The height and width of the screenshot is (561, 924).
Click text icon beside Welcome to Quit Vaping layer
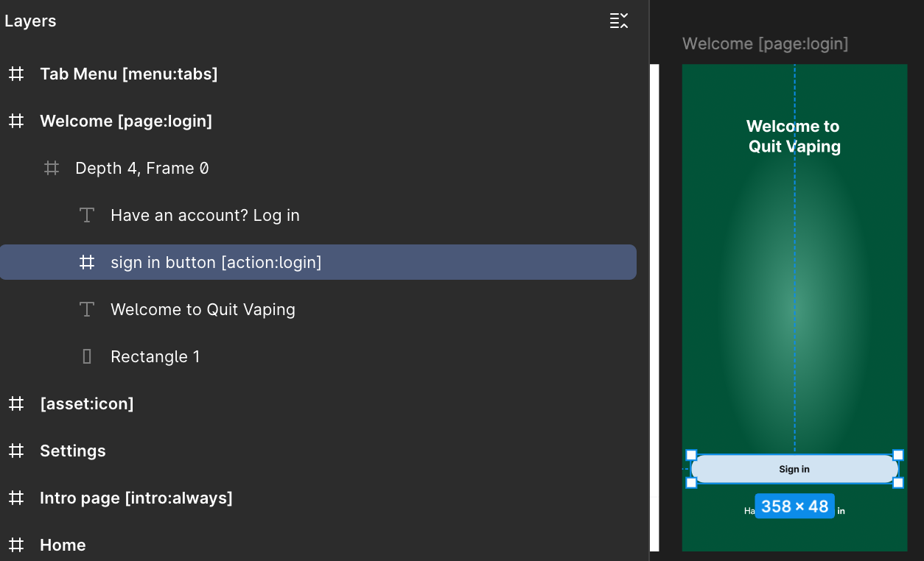[87, 309]
